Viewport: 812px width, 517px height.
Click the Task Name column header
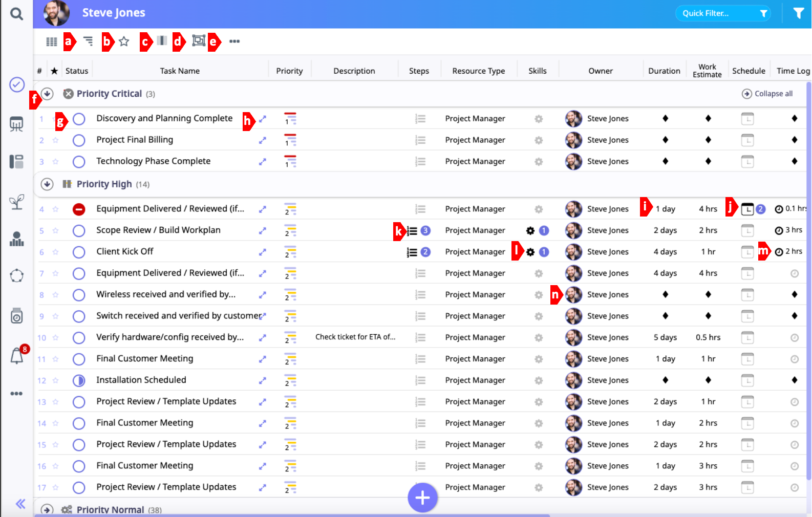180,71
